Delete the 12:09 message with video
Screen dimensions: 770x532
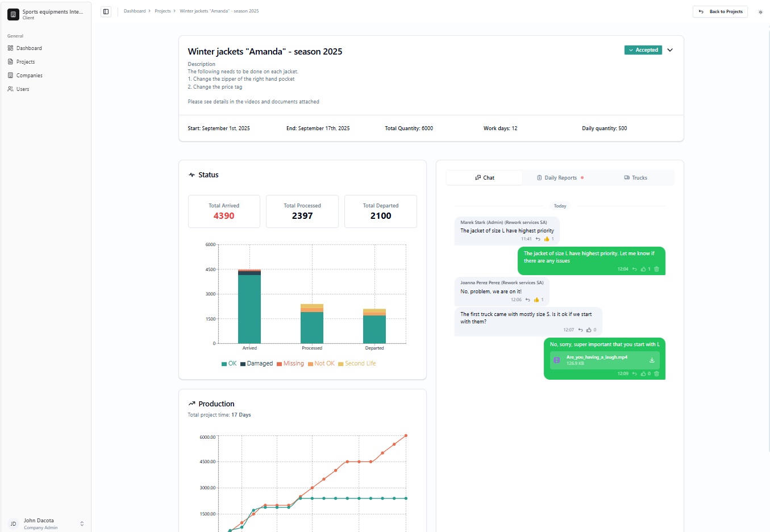656,374
